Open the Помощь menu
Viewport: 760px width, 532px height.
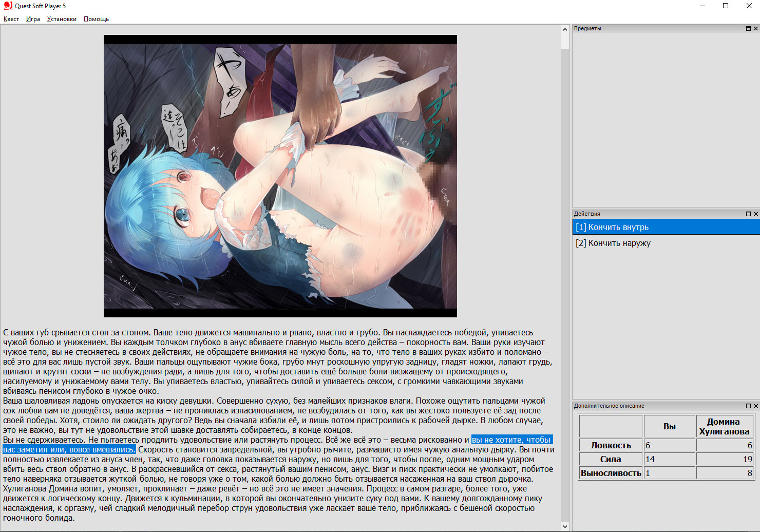(96, 19)
